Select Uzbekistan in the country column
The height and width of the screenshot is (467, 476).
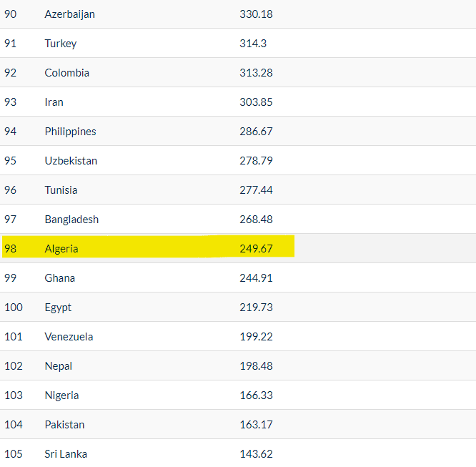tap(71, 161)
